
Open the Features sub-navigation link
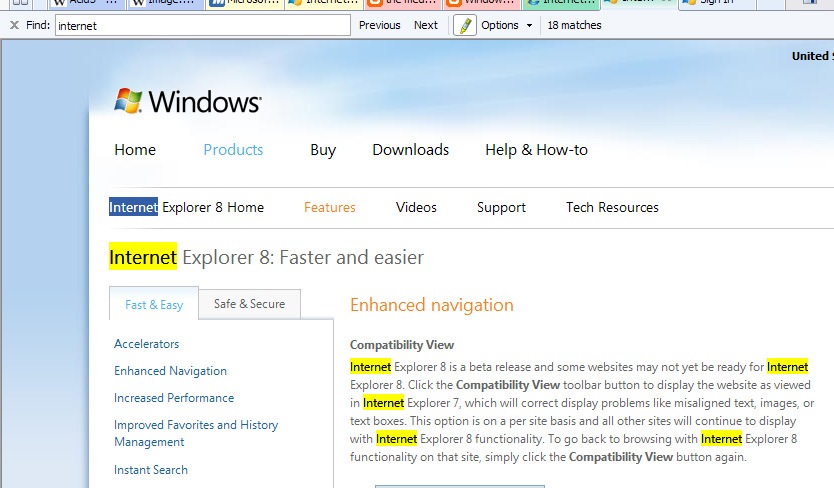click(x=329, y=207)
